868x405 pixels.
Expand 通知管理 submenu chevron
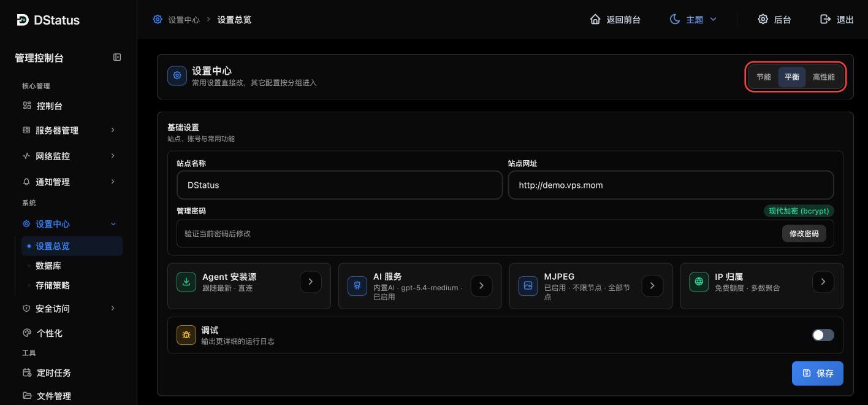113,182
